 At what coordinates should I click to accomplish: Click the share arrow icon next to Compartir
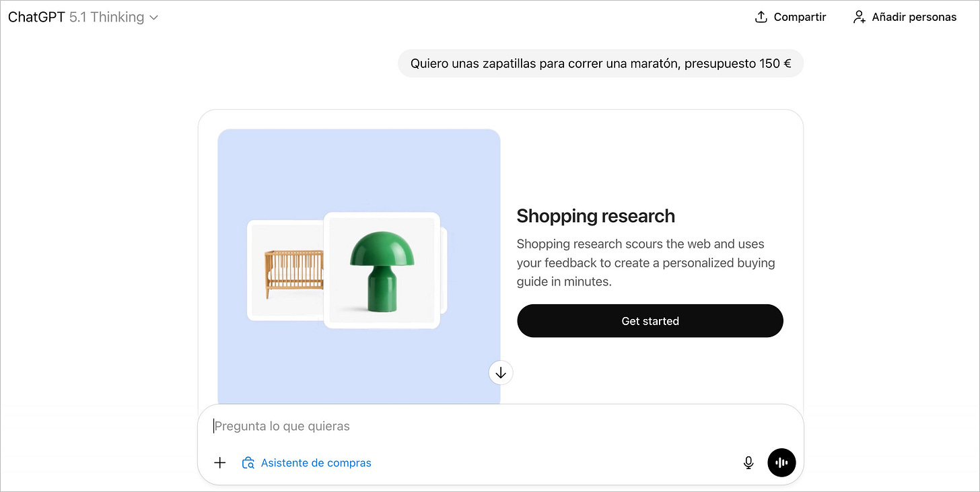pyautogui.click(x=760, y=16)
